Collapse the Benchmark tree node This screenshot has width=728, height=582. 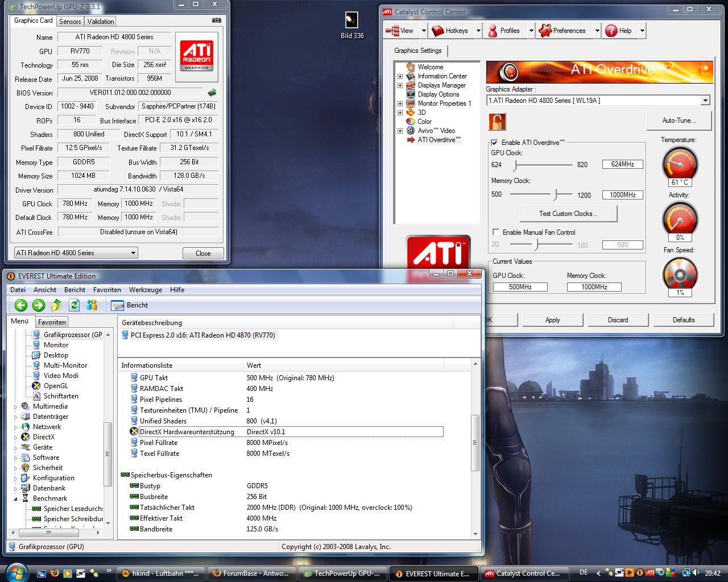point(15,498)
